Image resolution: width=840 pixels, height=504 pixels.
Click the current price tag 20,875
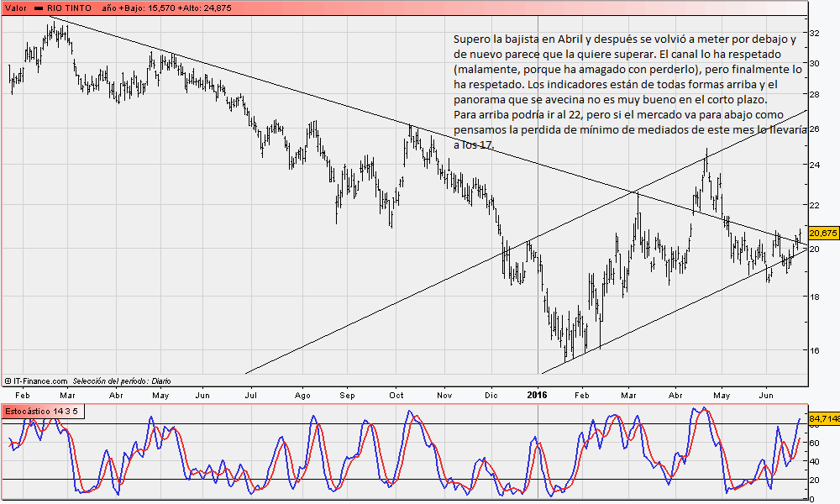point(823,233)
